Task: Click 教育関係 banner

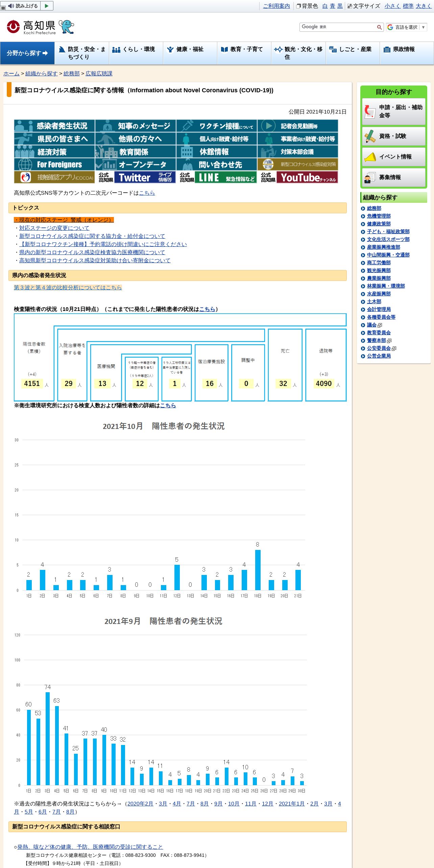Action: 136,151
